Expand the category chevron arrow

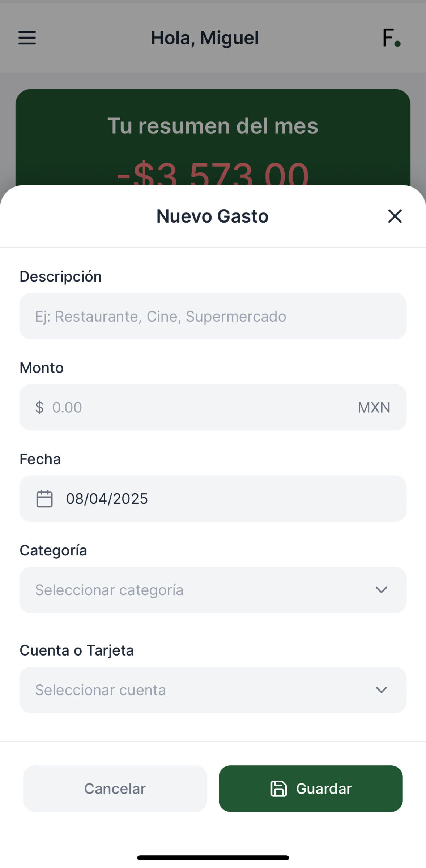click(381, 590)
